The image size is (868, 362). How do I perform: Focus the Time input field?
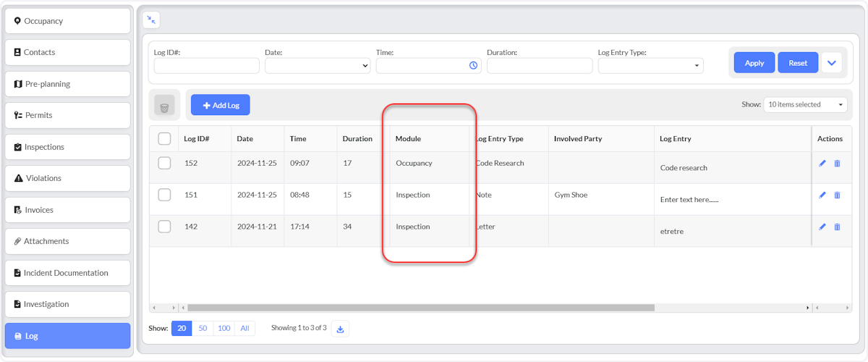coord(429,65)
